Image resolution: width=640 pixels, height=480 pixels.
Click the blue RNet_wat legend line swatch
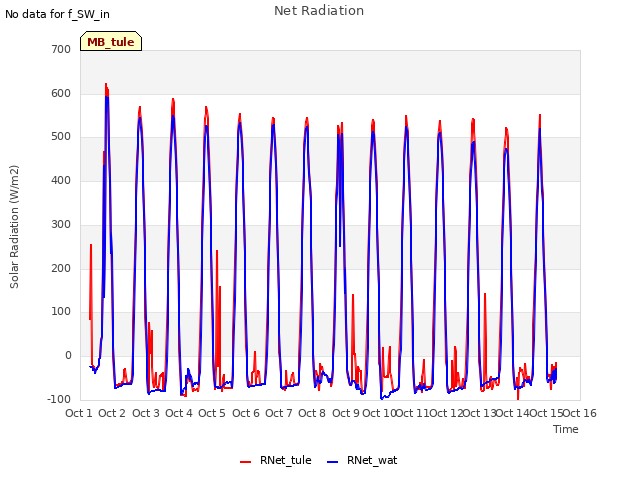[x=333, y=461]
